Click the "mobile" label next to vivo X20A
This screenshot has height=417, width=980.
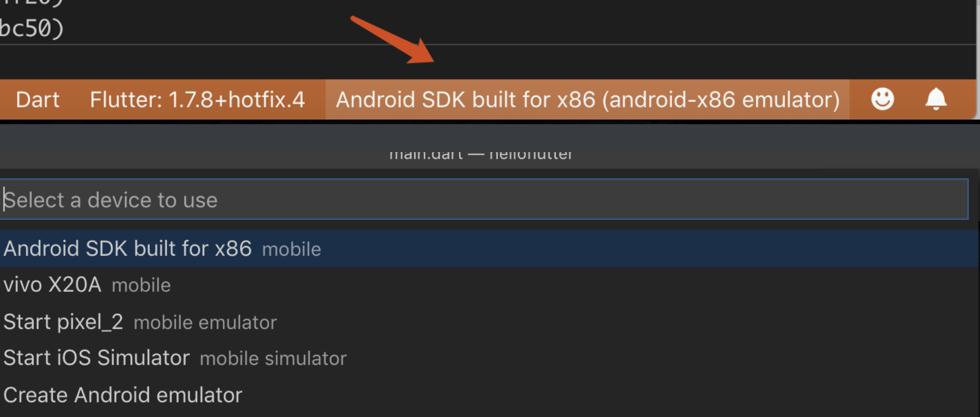141,286
